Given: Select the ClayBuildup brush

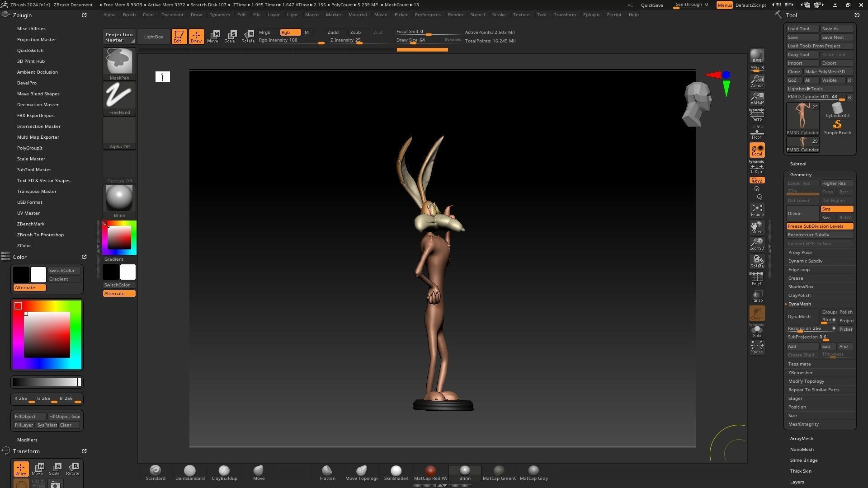Looking at the screenshot, I should pos(224,473).
